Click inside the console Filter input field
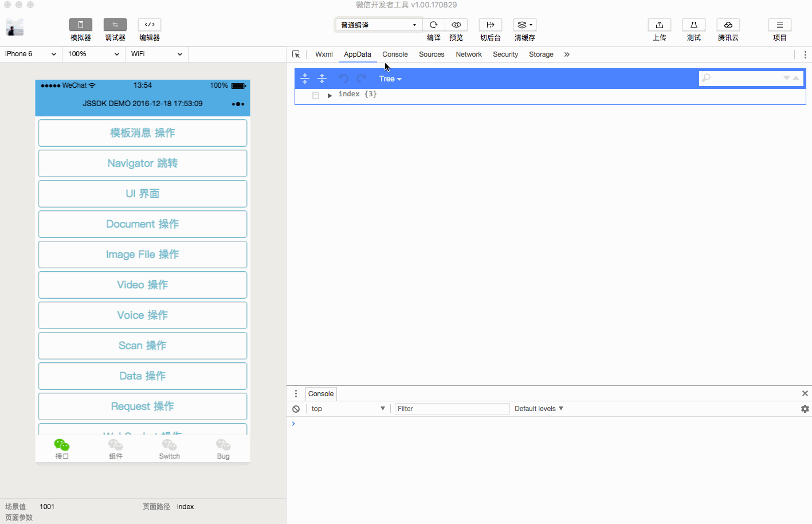This screenshot has height=524, width=812. [452, 408]
